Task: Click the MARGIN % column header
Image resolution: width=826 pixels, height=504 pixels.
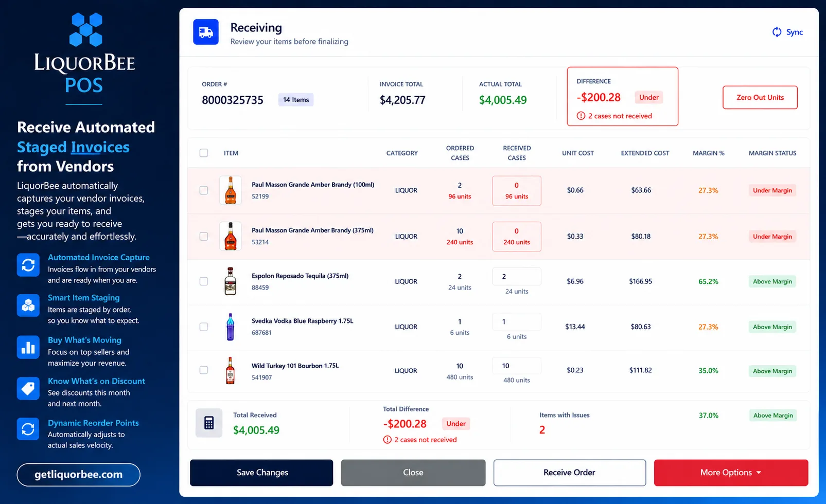Action: coord(709,153)
